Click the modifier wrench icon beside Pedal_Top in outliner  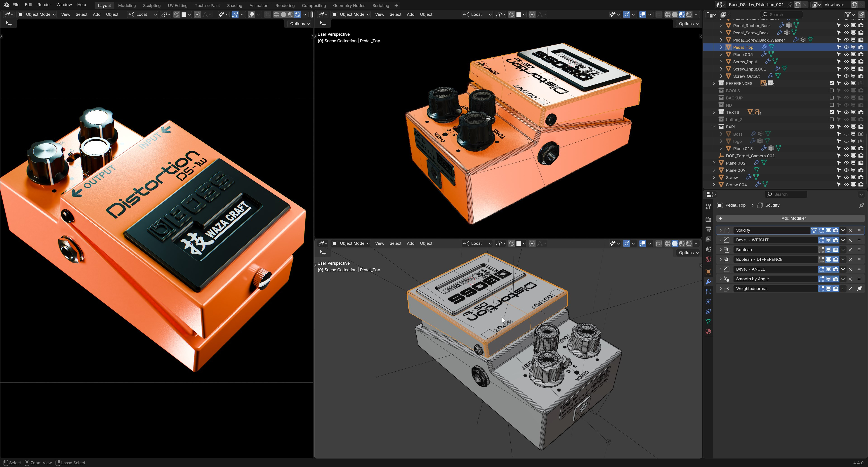[x=764, y=47]
